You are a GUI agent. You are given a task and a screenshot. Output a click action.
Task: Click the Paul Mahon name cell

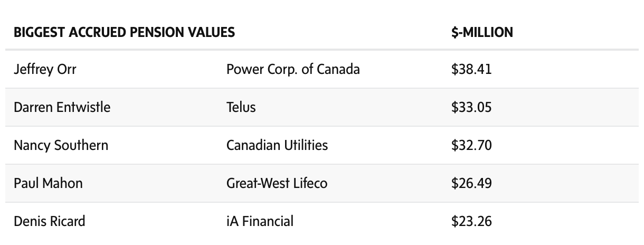(x=48, y=183)
